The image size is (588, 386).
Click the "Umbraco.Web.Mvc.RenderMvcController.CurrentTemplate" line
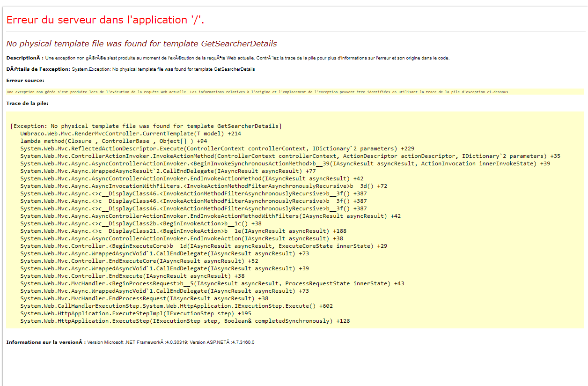pyautogui.click(x=131, y=134)
